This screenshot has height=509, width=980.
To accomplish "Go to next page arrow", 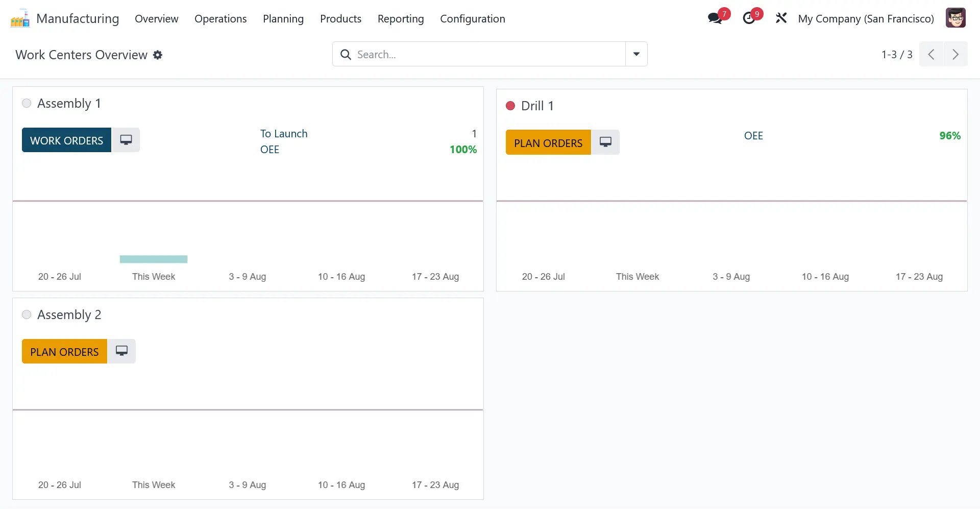I will (x=955, y=55).
